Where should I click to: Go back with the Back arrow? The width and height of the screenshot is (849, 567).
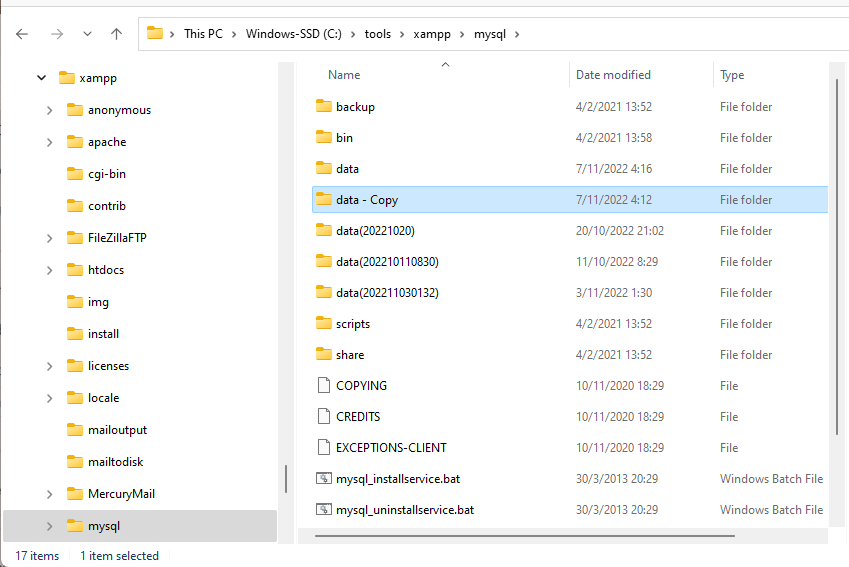pos(22,34)
